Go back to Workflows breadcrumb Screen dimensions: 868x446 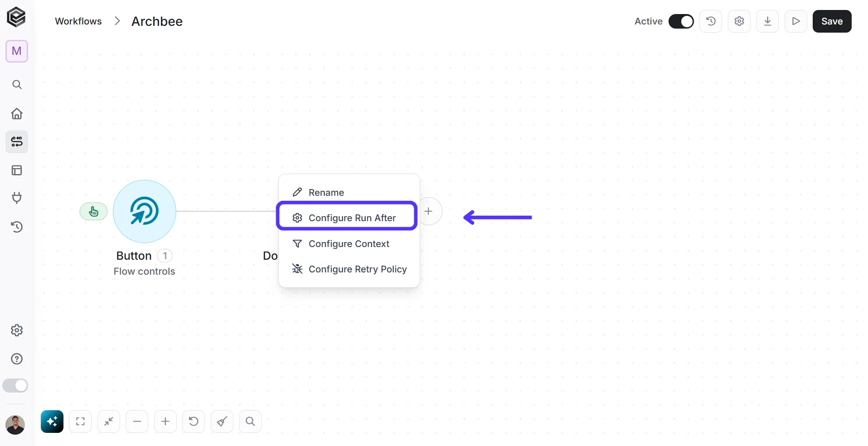pos(78,21)
